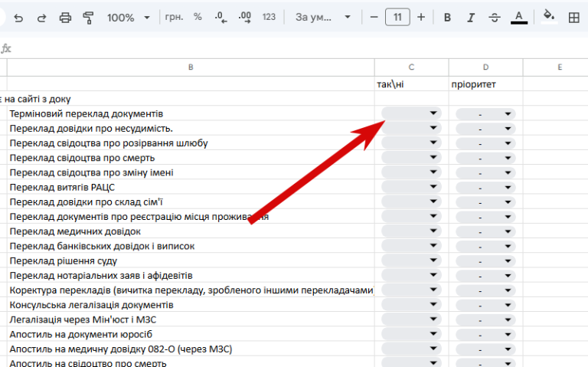The height and width of the screenshot is (367, 588).
Task: Increase font size with the plus button
Action: [x=421, y=18]
